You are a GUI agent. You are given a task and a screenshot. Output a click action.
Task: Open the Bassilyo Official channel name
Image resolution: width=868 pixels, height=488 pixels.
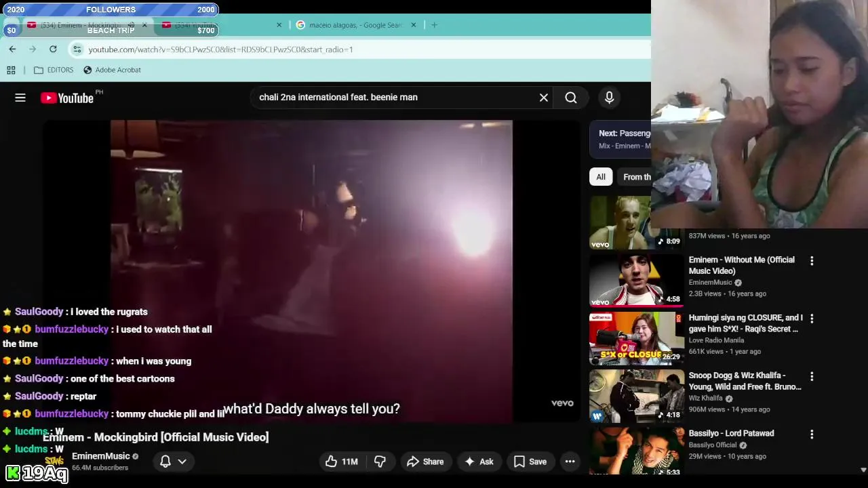[713, 445]
